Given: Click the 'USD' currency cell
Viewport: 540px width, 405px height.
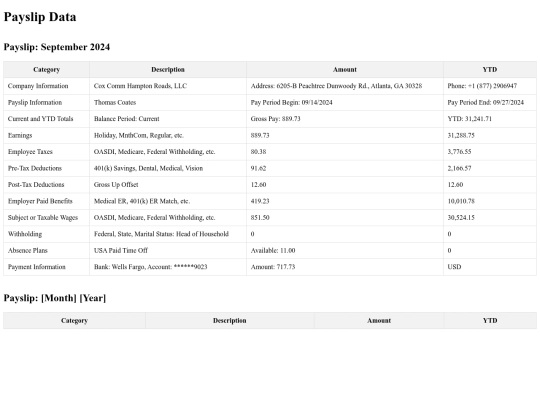Looking at the screenshot, I should tap(490, 267).
